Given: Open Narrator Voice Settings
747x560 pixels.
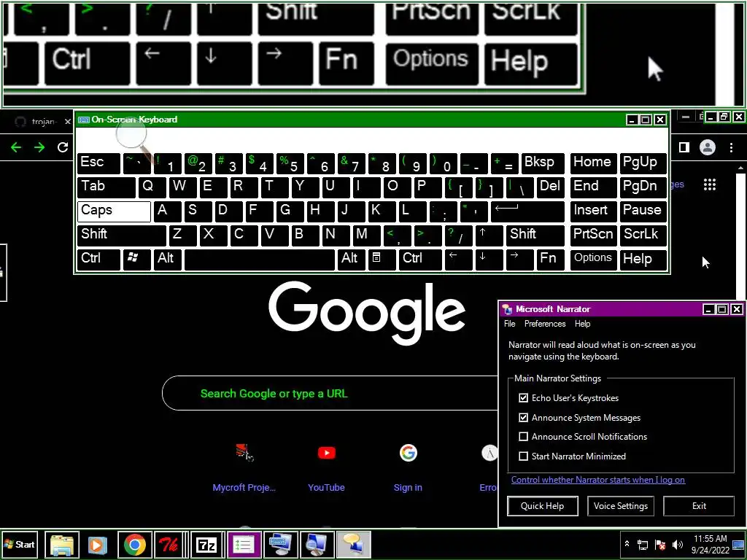Looking at the screenshot, I should coord(621,506).
